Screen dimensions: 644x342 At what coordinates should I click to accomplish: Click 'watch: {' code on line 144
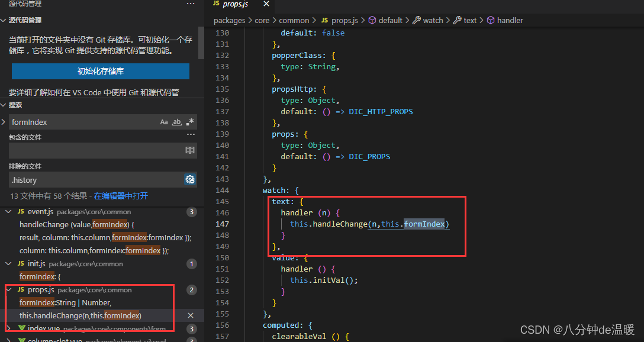coord(281,191)
